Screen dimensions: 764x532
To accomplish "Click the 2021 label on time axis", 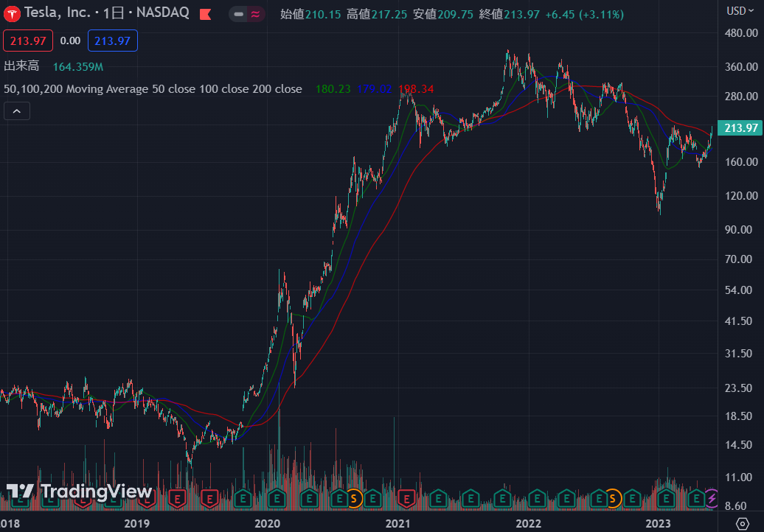I will tap(398, 524).
